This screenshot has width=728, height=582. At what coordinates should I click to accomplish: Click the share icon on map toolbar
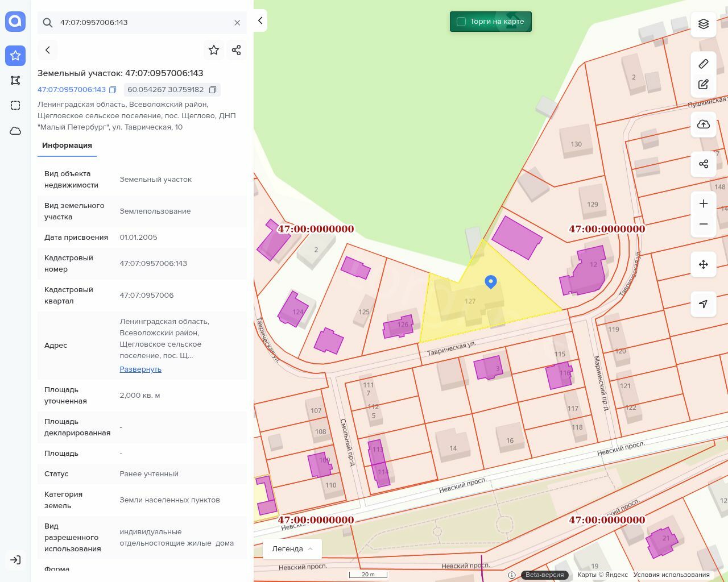[704, 164]
